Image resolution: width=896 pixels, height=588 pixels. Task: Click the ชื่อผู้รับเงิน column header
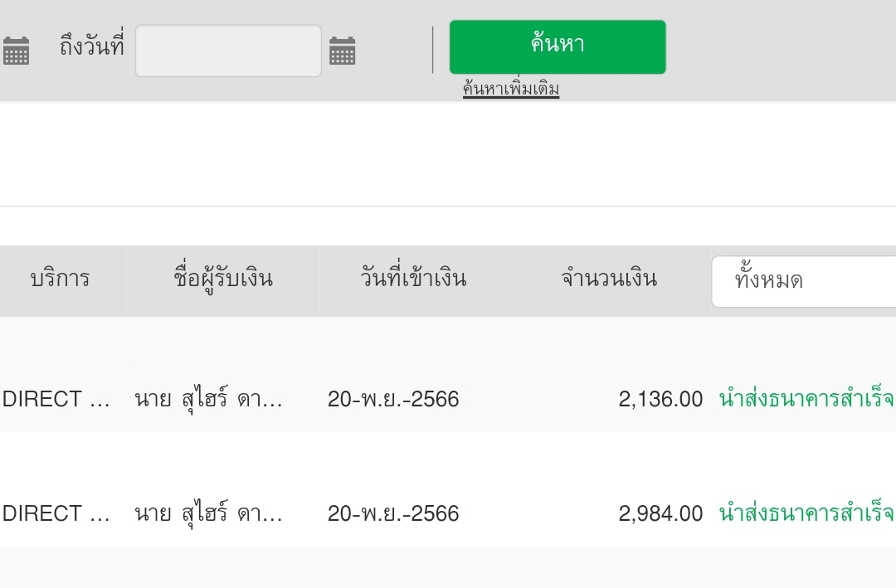coord(223,279)
